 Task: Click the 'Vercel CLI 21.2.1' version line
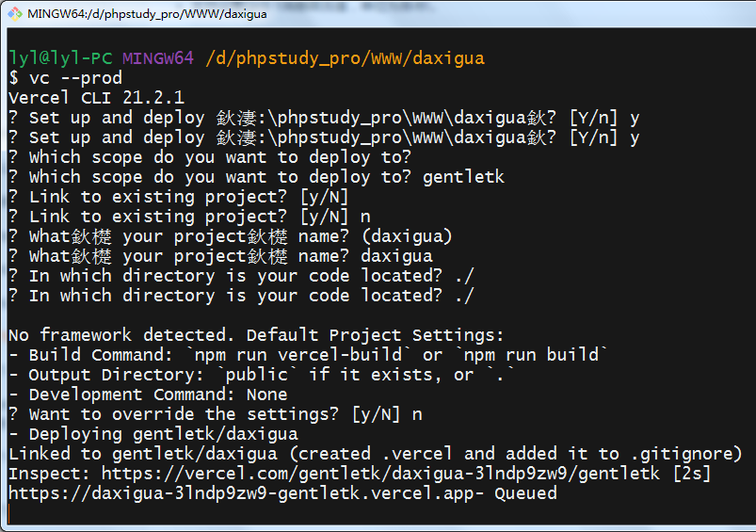pos(96,97)
